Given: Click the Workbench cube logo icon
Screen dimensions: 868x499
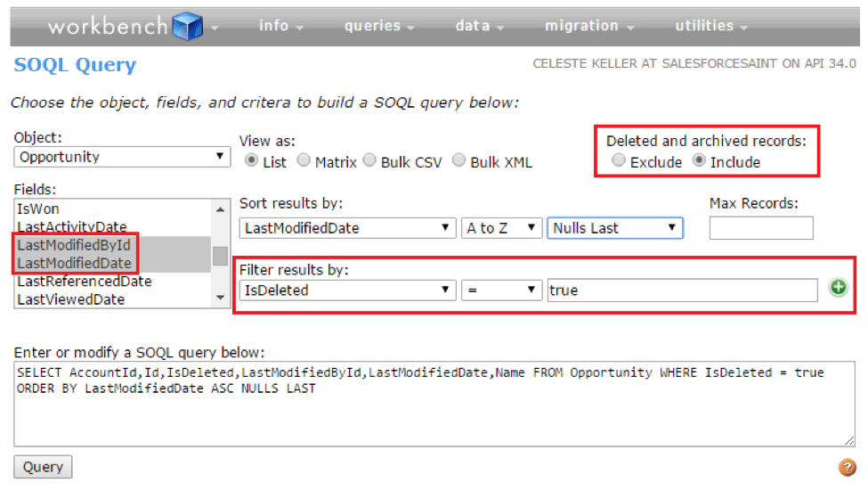Looking at the screenshot, I should click(188, 26).
